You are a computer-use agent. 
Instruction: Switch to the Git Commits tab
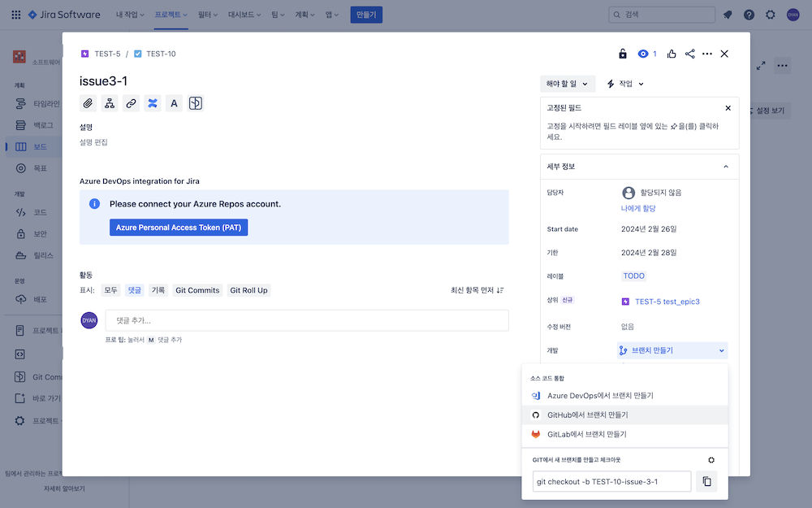(197, 290)
